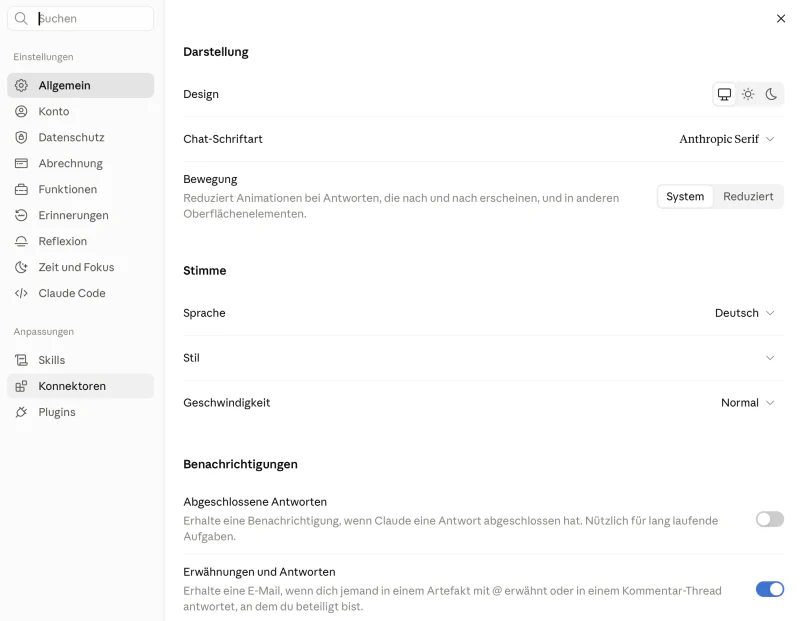
Task: Click the shield icon next to Datenschutz
Action: pos(21,137)
